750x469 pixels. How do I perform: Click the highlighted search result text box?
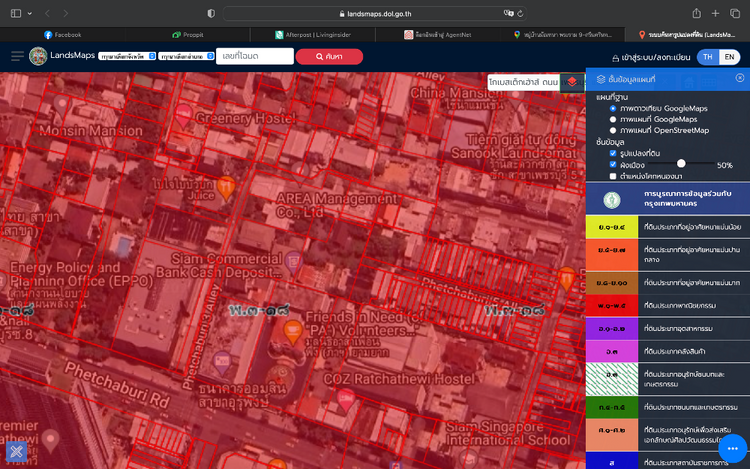(523, 82)
